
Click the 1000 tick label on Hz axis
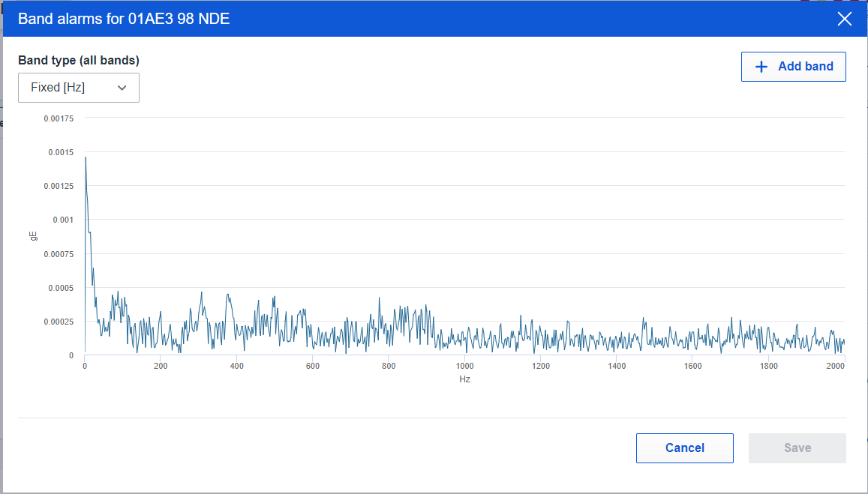(464, 366)
